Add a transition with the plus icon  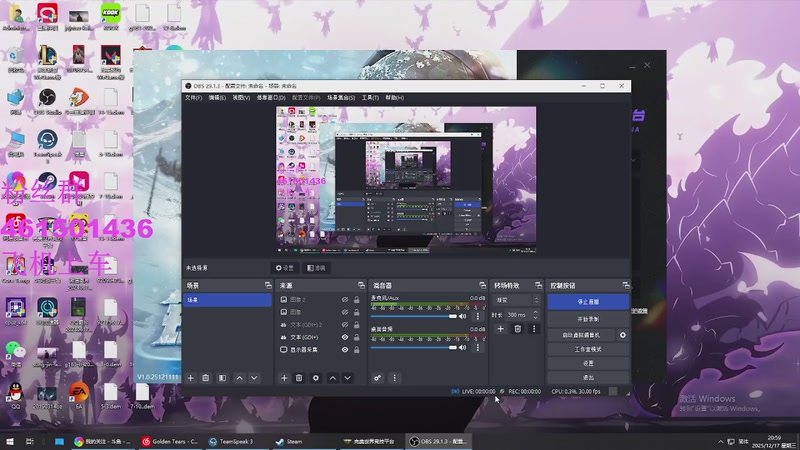pyautogui.click(x=501, y=329)
